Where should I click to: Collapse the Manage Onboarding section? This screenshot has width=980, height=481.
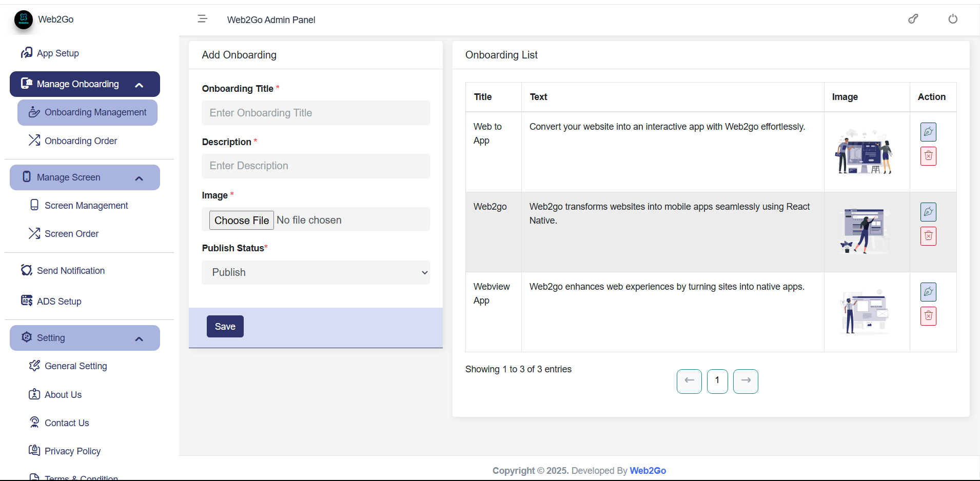pyautogui.click(x=139, y=85)
